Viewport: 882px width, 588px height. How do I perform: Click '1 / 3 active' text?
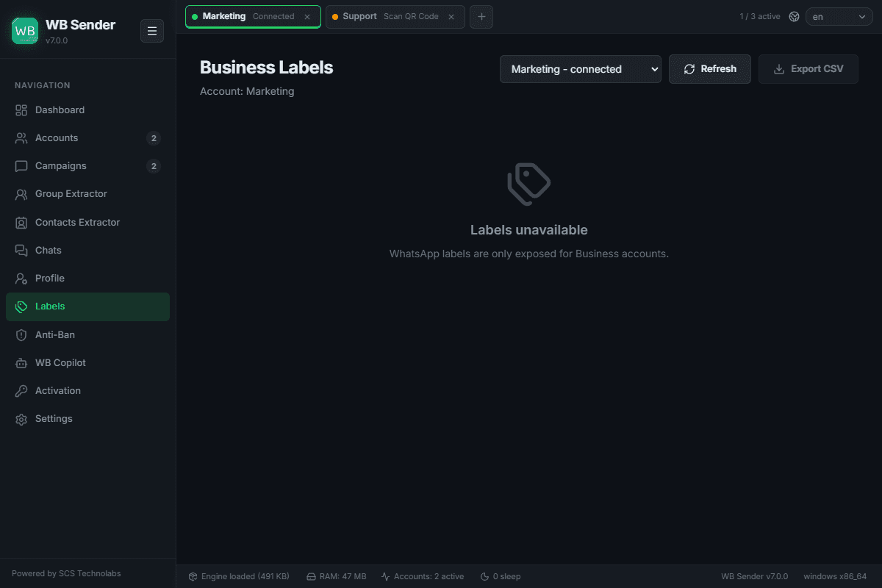[x=760, y=17]
